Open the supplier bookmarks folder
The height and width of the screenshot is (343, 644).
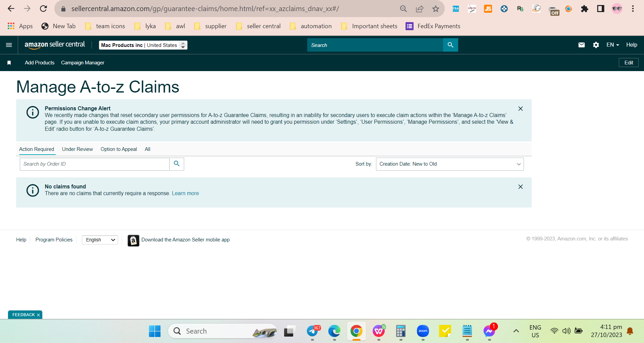(210, 26)
